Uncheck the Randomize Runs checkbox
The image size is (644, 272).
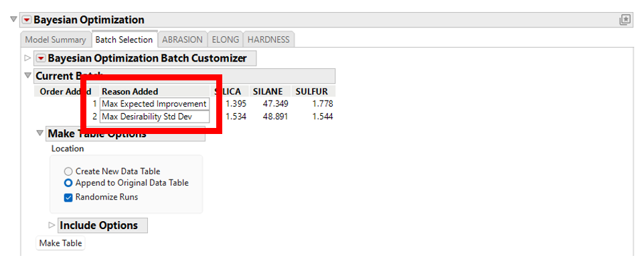click(68, 197)
